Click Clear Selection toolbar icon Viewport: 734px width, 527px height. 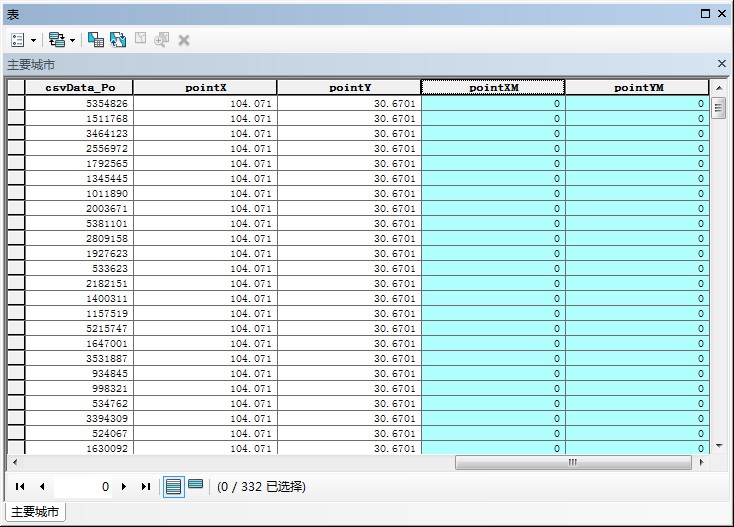tap(140, 40)
